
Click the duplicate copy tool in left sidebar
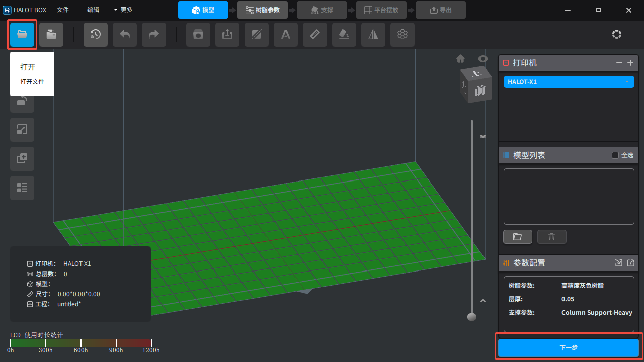[22, 159]
